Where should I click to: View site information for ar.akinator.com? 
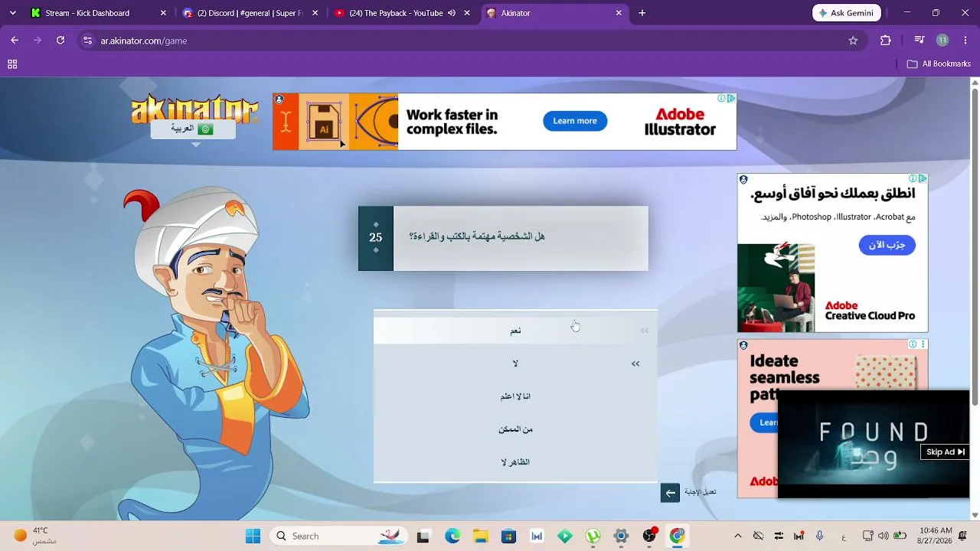(88, 41)
